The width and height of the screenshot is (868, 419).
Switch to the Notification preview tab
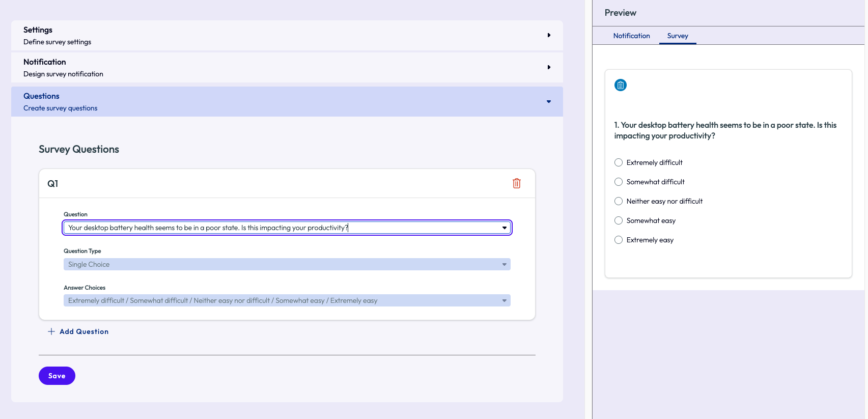631,36
